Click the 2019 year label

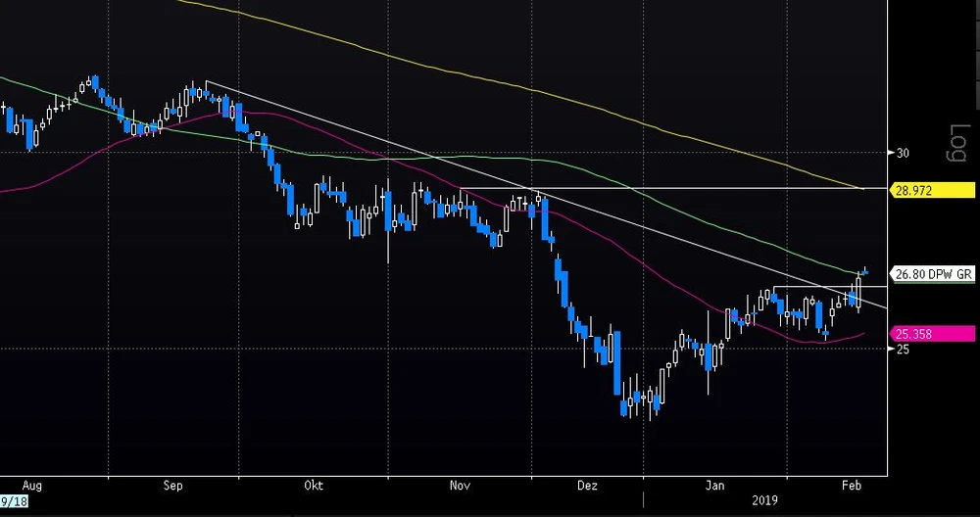(x=763, y=500)
